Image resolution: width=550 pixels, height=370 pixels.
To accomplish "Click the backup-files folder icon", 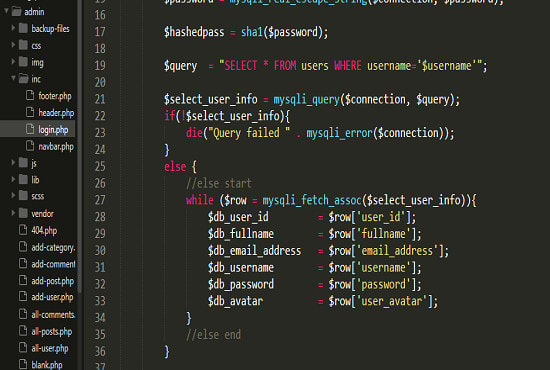I will (23, 28).
